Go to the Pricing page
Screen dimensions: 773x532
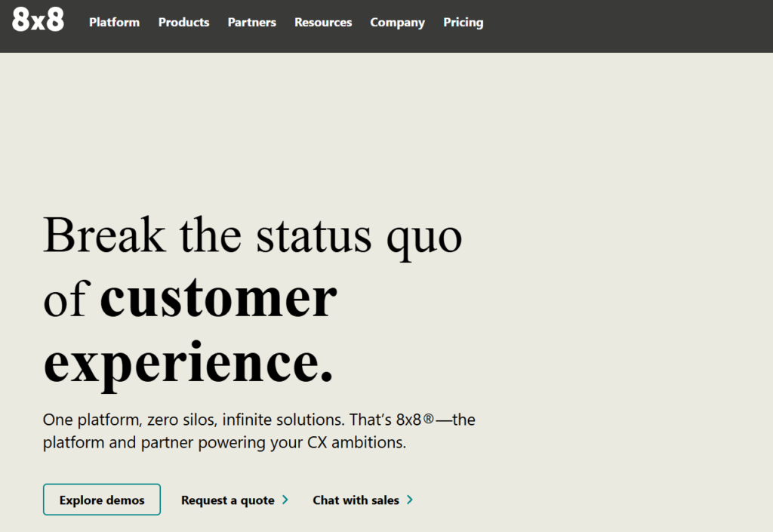tap(463, 23)
